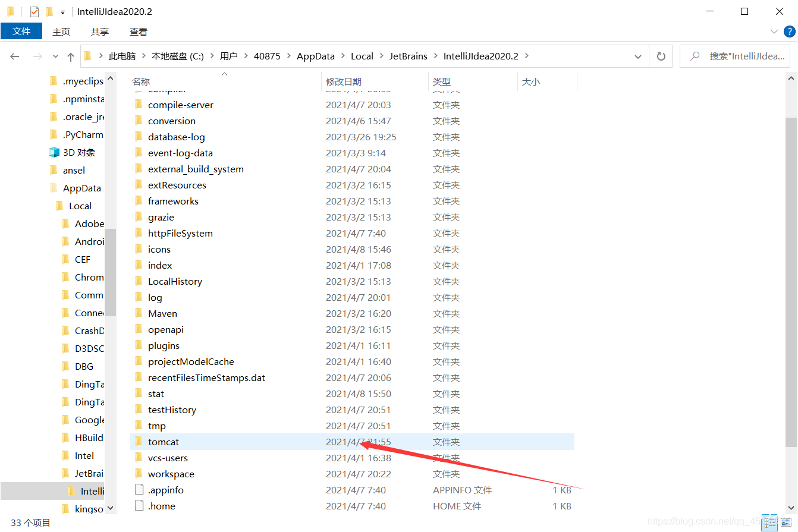Click the CEF folder icon in sidebar
Image resolution: width=798 pixels, height=532 pixels.
coord(65,259)
